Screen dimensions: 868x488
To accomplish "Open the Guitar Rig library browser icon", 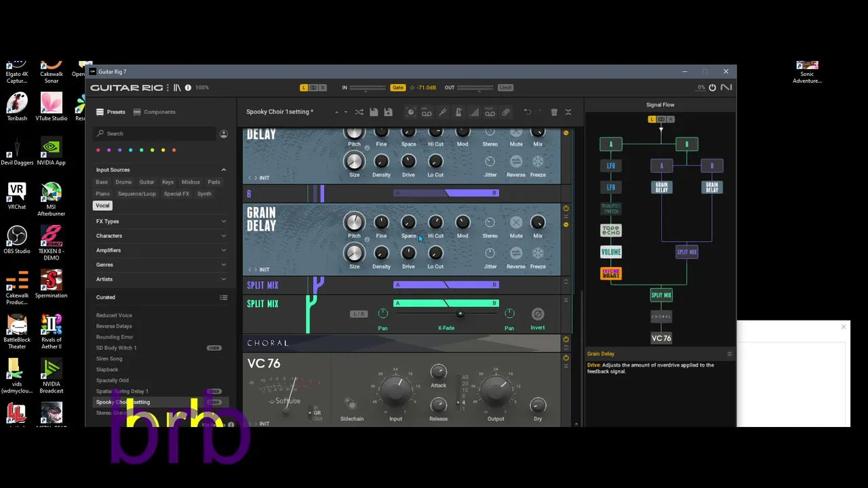I will coord(178,87).
